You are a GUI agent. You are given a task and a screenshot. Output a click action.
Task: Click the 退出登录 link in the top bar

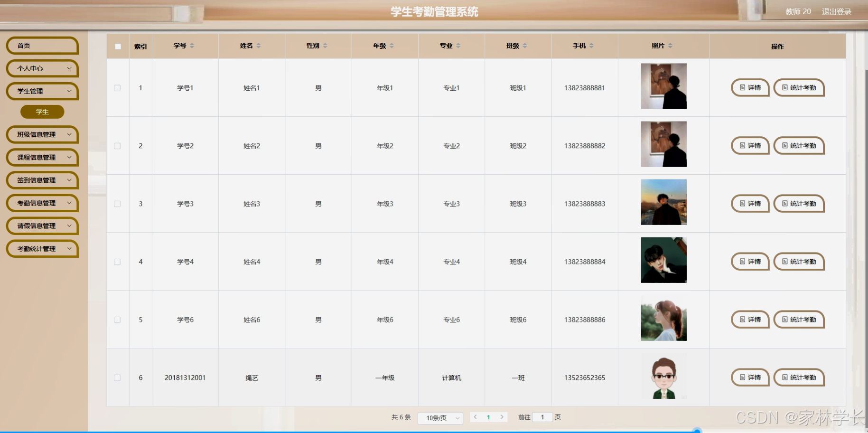837,11
